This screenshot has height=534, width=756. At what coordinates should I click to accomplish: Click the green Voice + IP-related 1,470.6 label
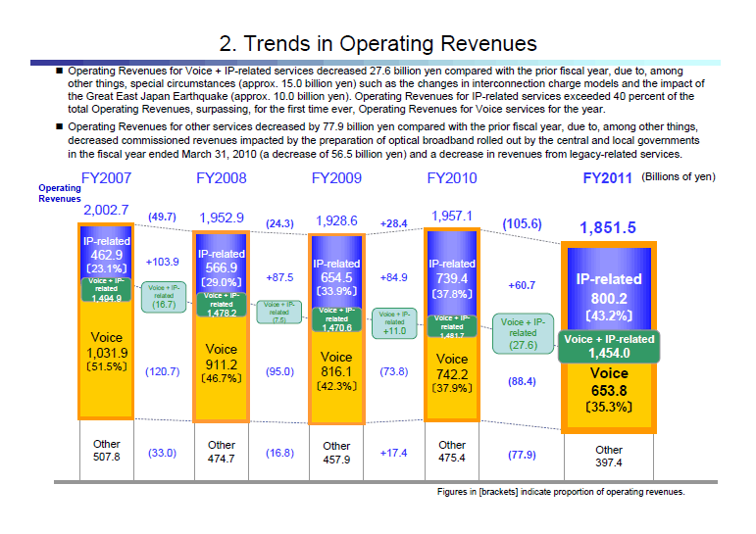336,319
